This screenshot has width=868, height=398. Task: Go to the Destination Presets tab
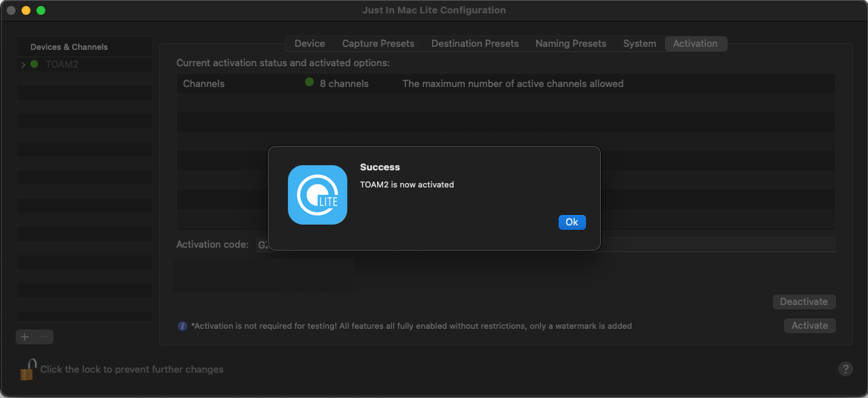tap(475, 44)
